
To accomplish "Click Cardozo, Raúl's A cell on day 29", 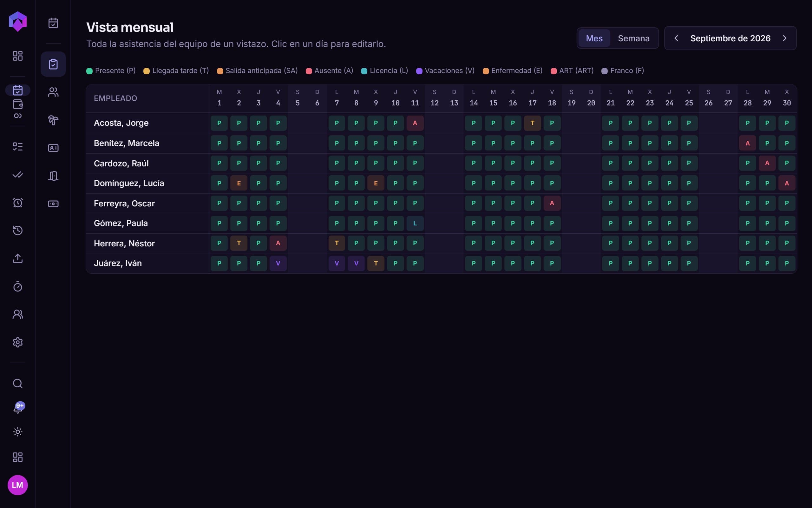I will click(767, 163).
